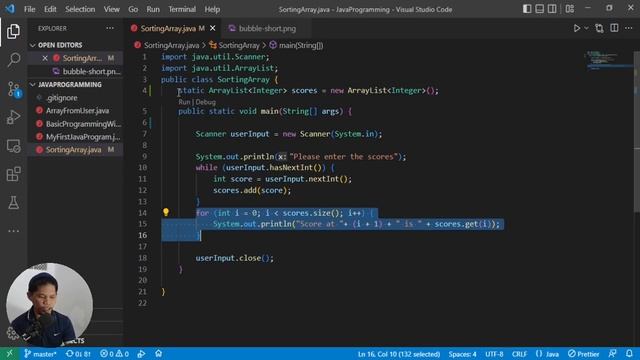This screenshot has width=640, height=360.
Task: Open MyFirstJavaProgram.j... file
Action: (x=83, y=137)
